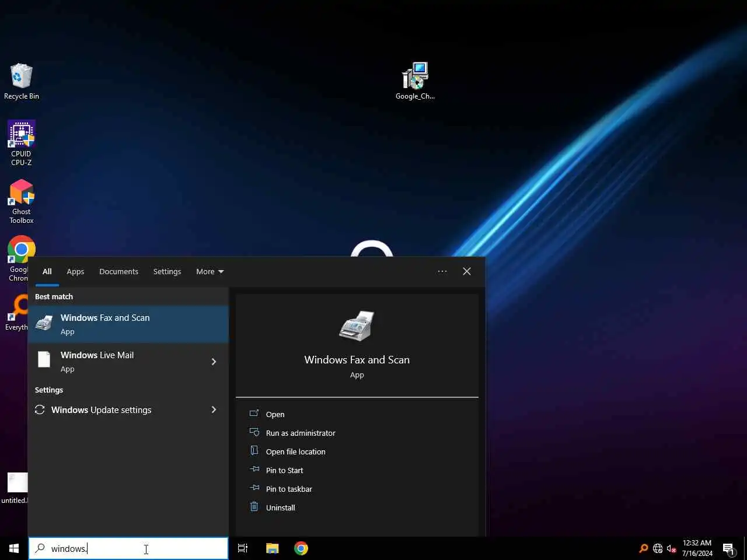The height and width of the screenshot is (560, 747).
Task: Click the taskbar search input field
Action: click(x=128, y=548)
